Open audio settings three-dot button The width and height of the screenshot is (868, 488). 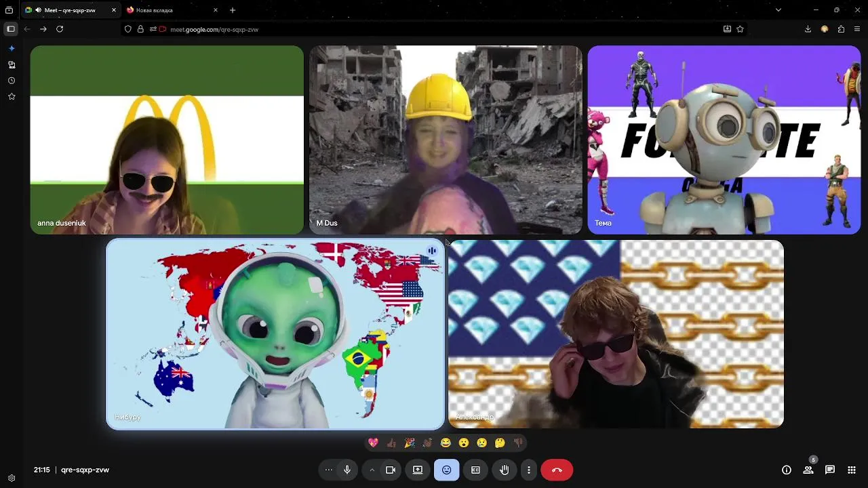click(x=328, y=470)
